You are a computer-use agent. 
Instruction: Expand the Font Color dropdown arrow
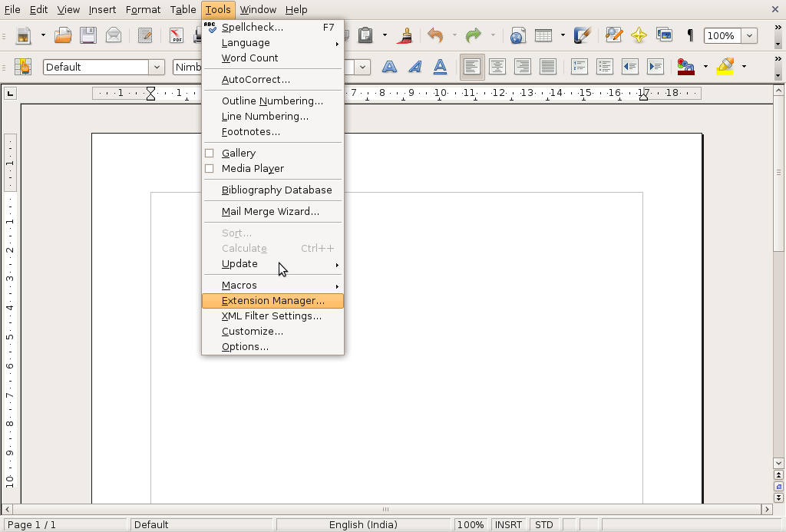coord(705,67)
